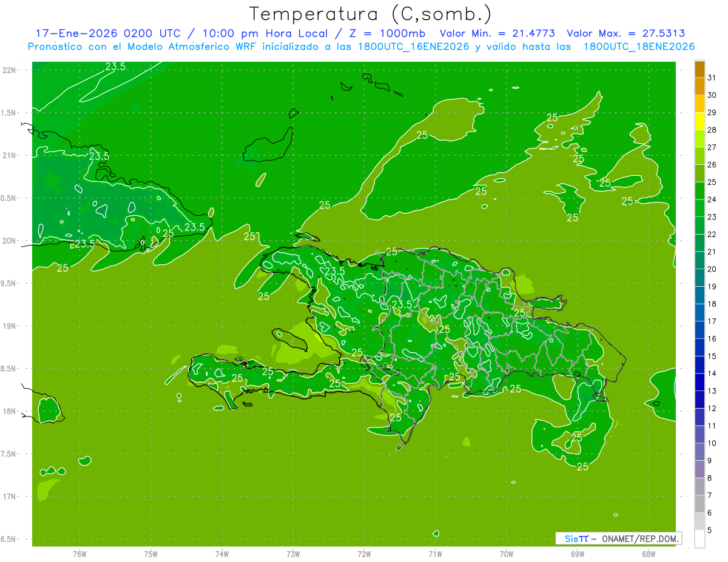
Task: Click the "18N" latitude axis label
Action: point(10,411)
